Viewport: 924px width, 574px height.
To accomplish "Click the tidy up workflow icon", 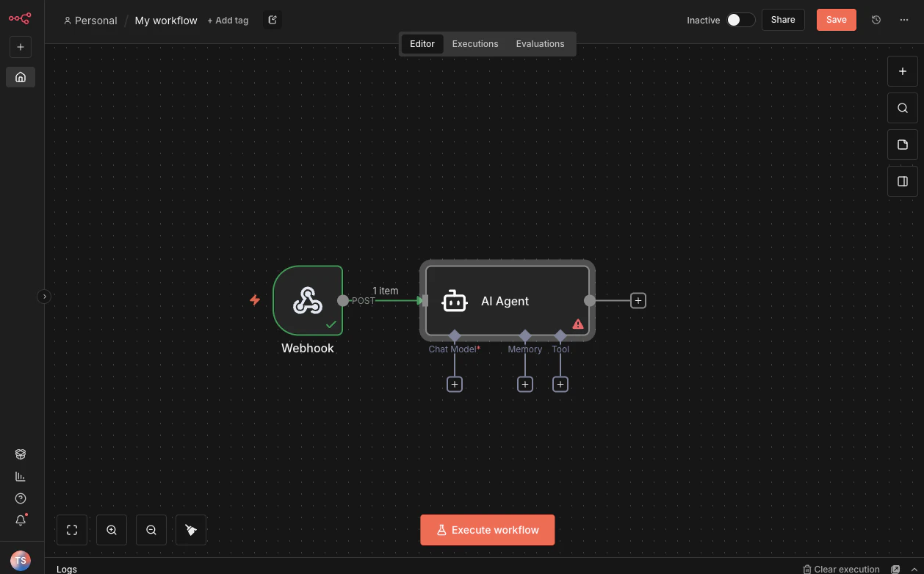I will tap(191, 530).
